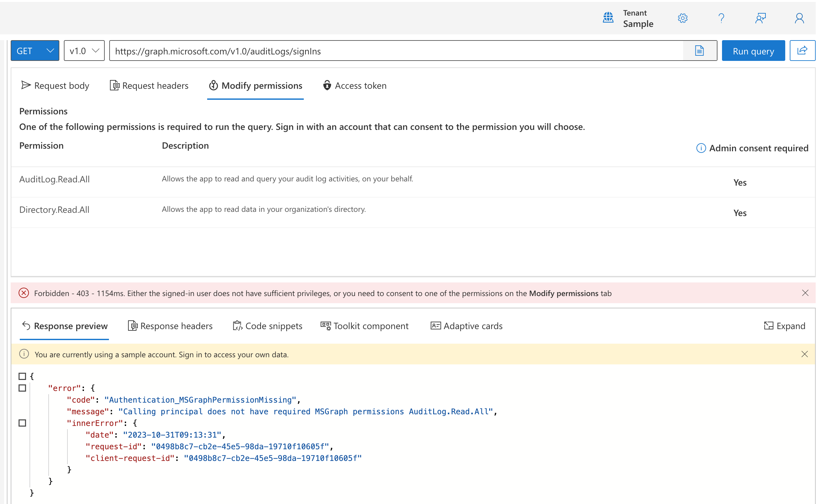Click the Admin consent required info icon

[x=701, y=148]
